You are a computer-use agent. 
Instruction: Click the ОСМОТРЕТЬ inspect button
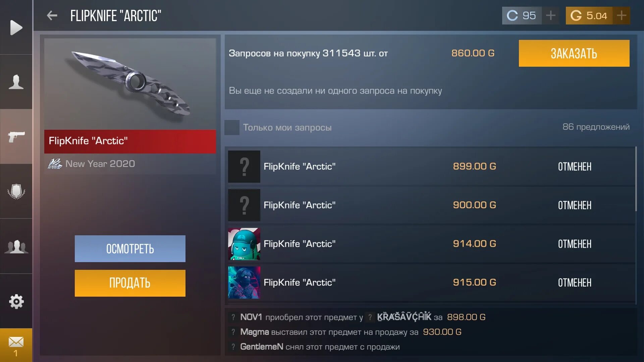click(x=130, y=249)
